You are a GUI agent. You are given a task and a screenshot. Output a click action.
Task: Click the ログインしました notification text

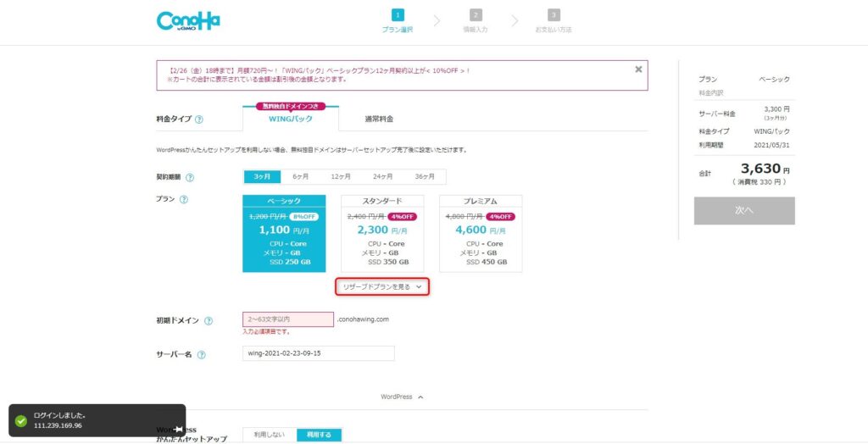59,415
